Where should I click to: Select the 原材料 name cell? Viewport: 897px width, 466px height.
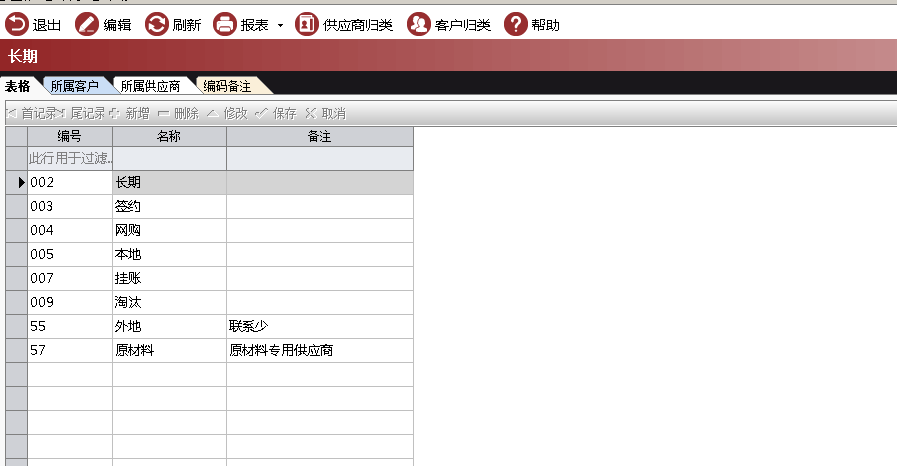(169, 351)
